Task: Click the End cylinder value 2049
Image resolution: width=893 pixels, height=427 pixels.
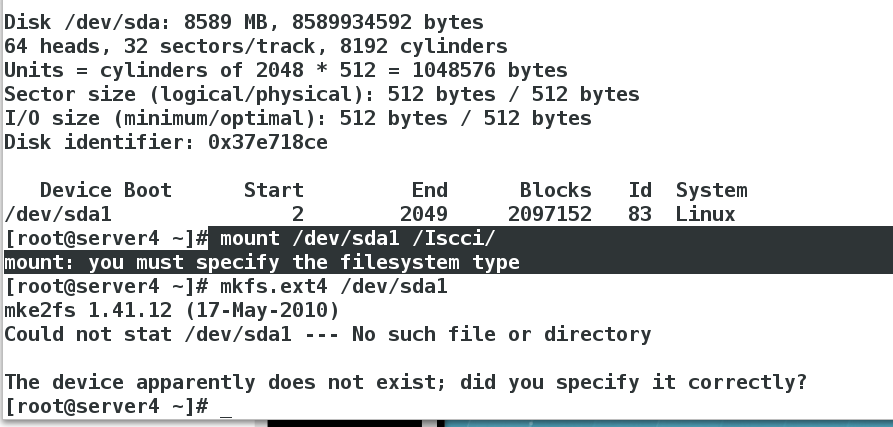Action: pos(424,215)
